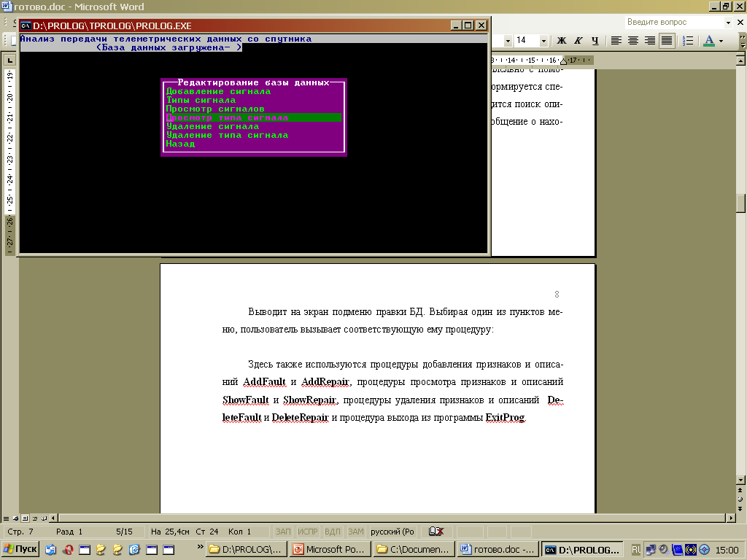Click the vertical scrollbar thumb
Screen dimensions: 747x560
[740, 204]
